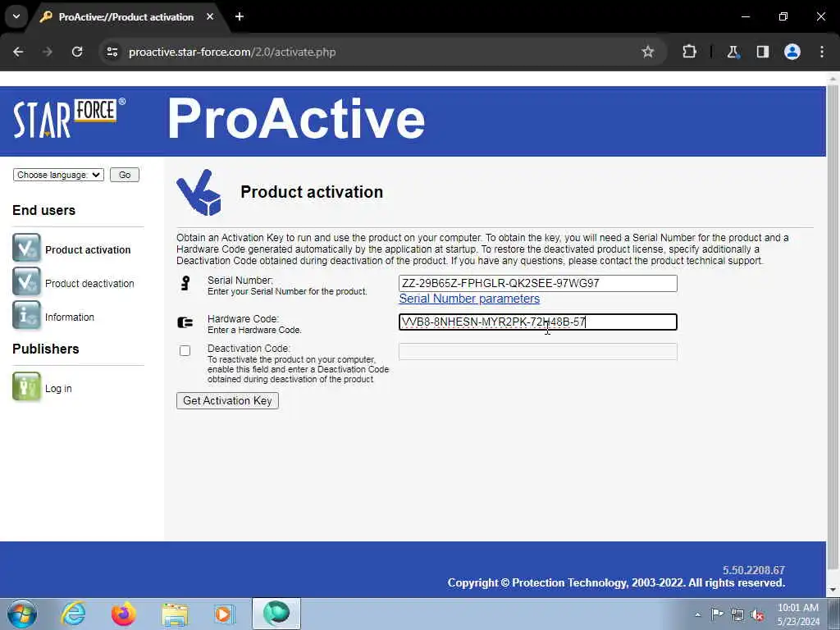Launch Internet Explorer from taskbar
The height and width of the screenshot is (630, 840).
pos(73,614)
